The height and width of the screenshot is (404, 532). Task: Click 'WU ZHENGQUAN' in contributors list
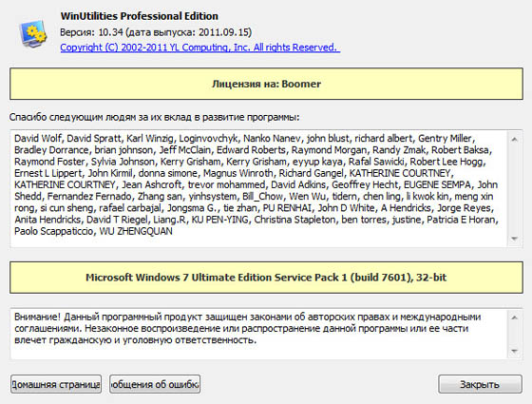click(x=136, y=231)
